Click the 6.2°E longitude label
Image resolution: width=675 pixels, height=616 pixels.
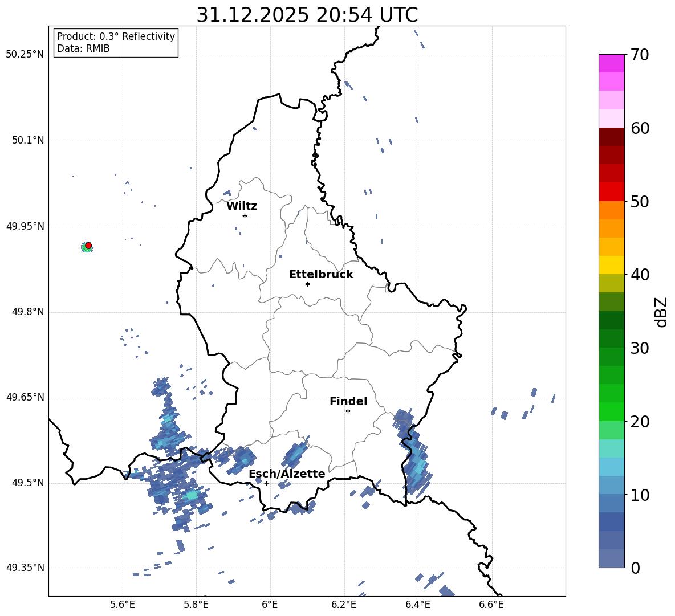pyautogui.click(x=344, y=605)
